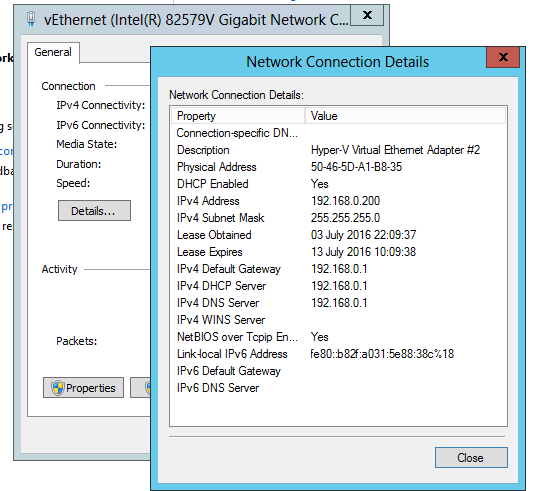Open adapter Properties with shield icon
Screen dimensions: 537x491
(83, 388)
